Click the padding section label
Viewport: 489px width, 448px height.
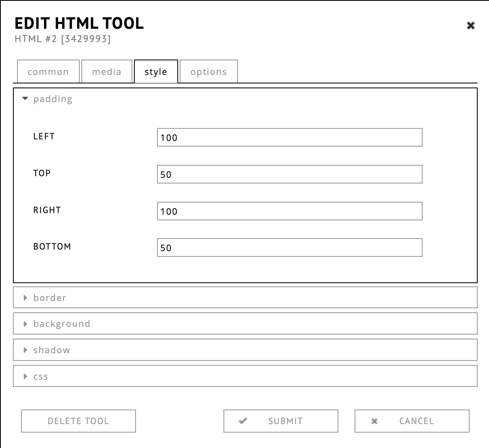click(53, 99)
